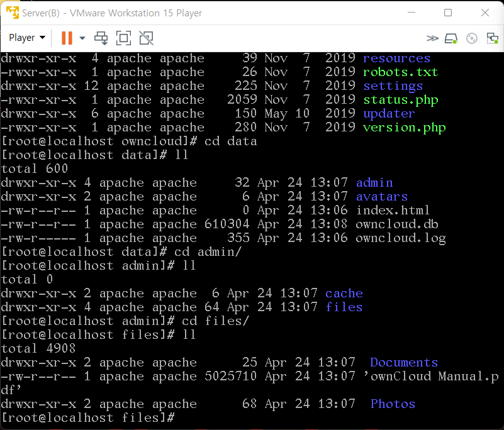
Task: Maximize the VMware Player window
Action: 448,13
